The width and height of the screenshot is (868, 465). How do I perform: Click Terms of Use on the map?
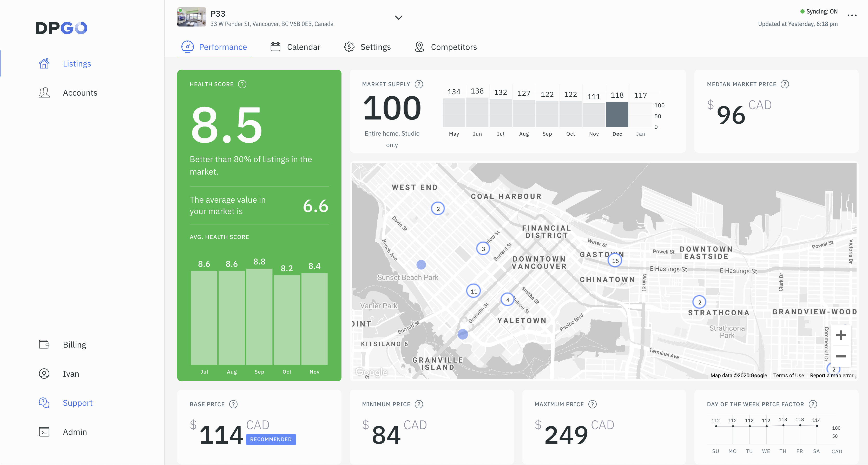(x=788, y=375)
